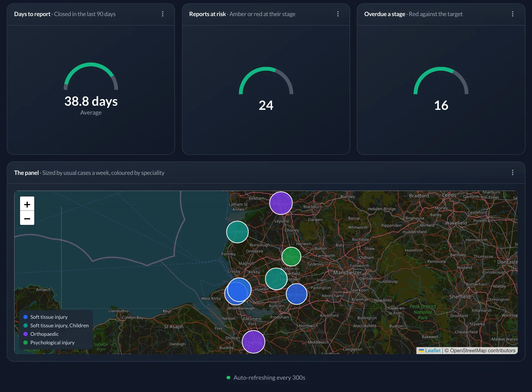Image resolution: width=532 pixels, height=392 pixels.
Task: Click the green auto-refresh status dot
Action: [x=228, y=377]
